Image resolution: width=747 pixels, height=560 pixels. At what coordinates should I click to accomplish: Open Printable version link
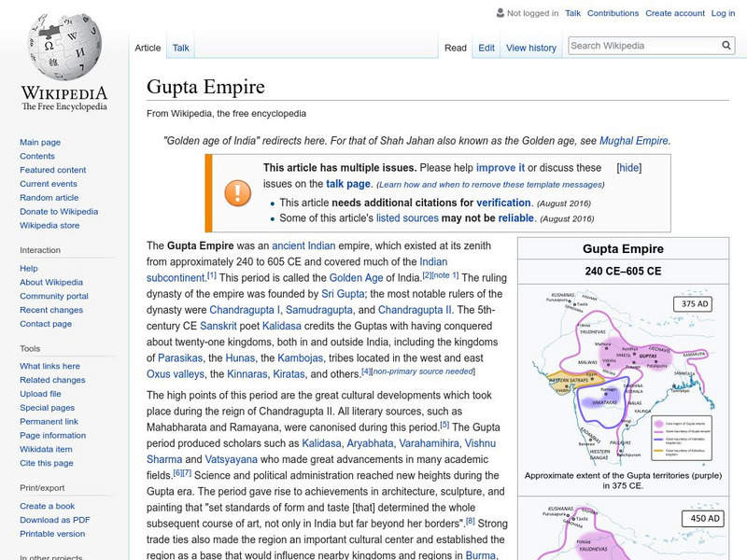pos(52,533)
